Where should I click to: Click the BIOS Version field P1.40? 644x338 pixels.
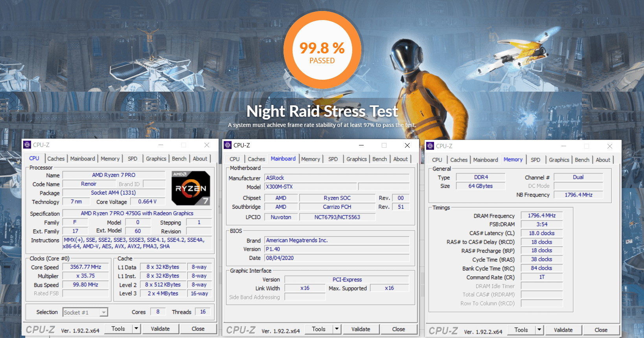click(337, 249)
